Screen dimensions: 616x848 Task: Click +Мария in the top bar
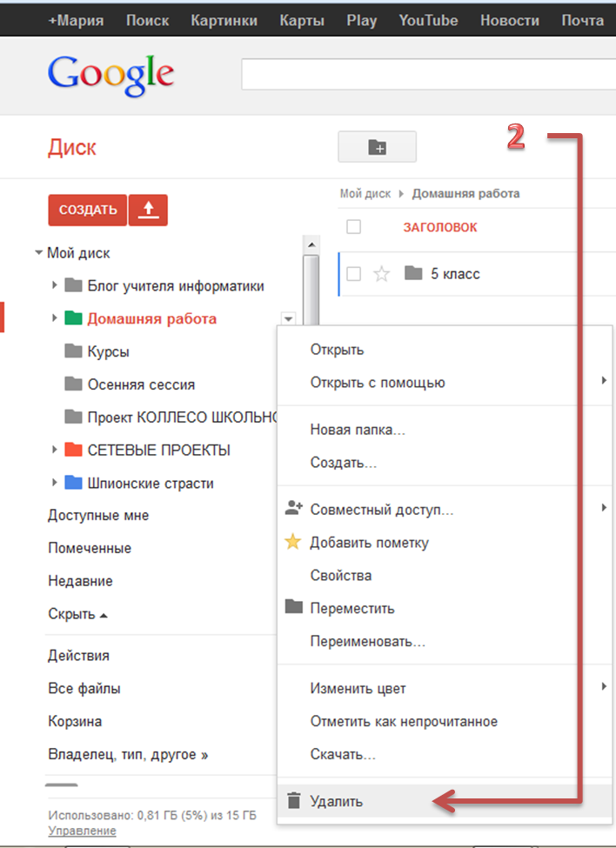click(76, 21)
